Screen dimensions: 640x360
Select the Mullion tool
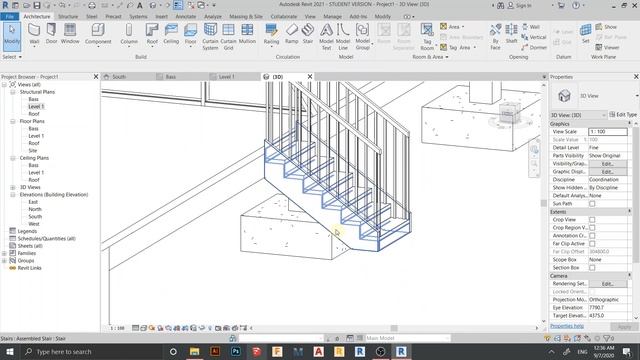tap(247, 33)
